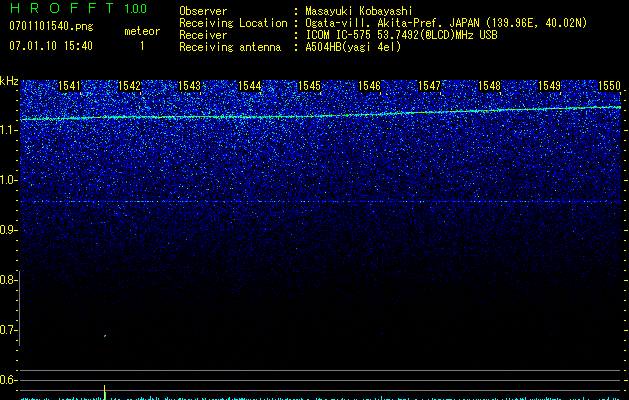This screenshot has width=629, height=400.
Task: Click the 1548 time marker
Action: point(489,86)
